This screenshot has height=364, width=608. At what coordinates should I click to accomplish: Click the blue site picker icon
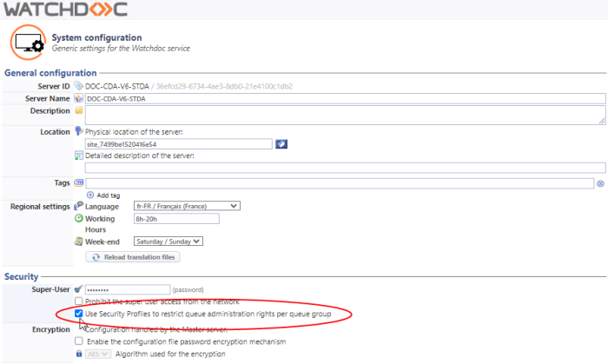click(281, 143)
